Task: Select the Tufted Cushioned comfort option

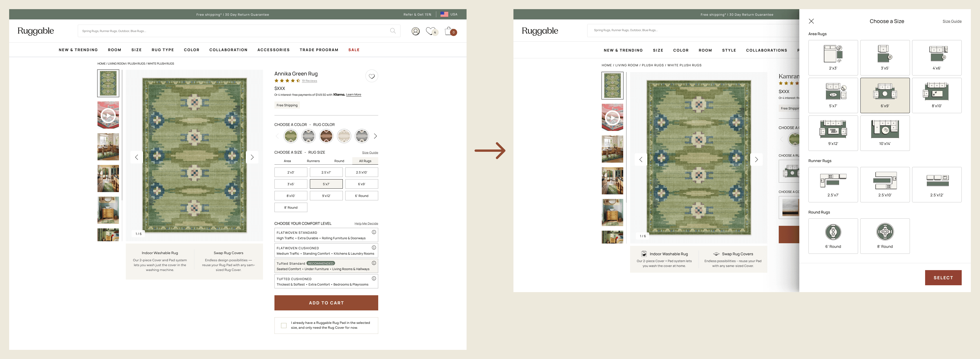Action: pos(326,282)
